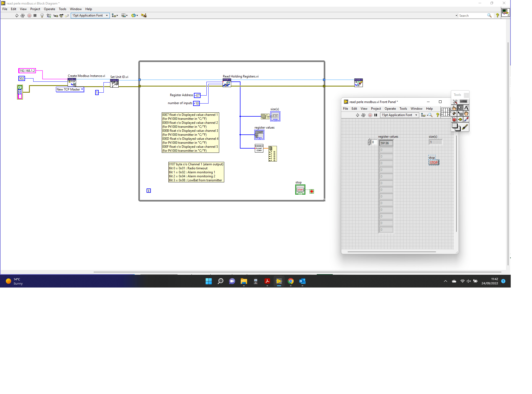Open Align Objects dropdown in Front Panel
The height and width of the screenshot is (394, 532).
423,115
